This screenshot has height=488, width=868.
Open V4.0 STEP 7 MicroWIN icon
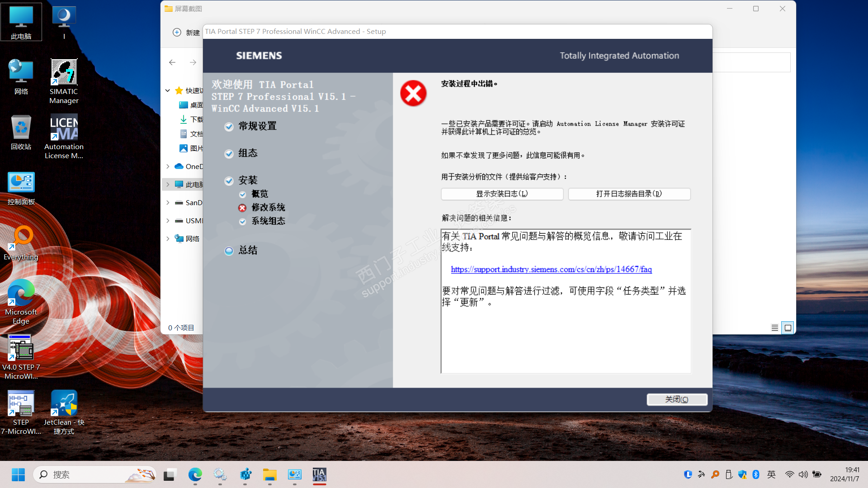(21, 348)
